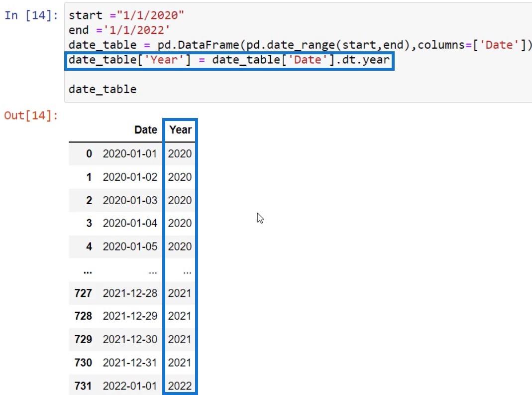This screenshot has height=395, width=532.
Task: Select date cell 2020-01-03
Action: [x=130, y=200]
